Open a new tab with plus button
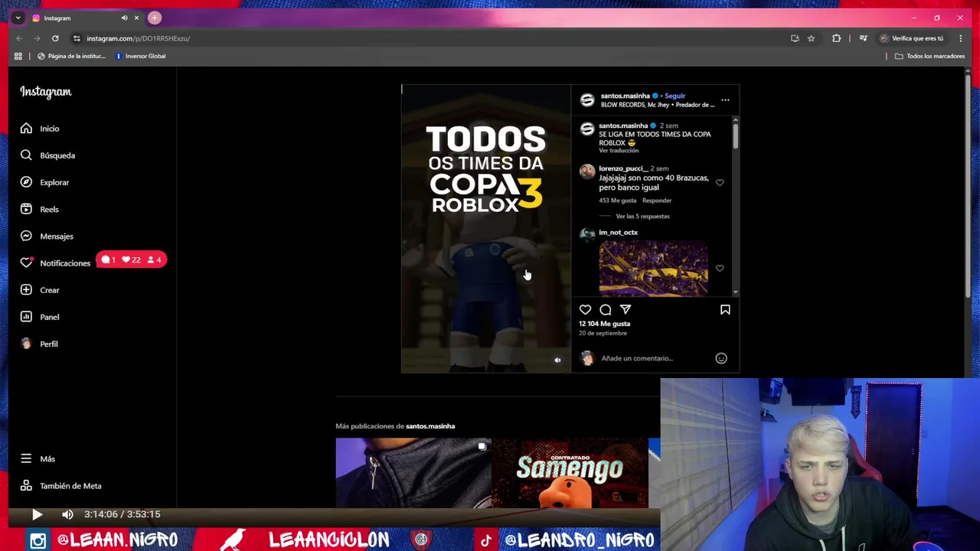This screenshot has height=551, width=980. 155,18
